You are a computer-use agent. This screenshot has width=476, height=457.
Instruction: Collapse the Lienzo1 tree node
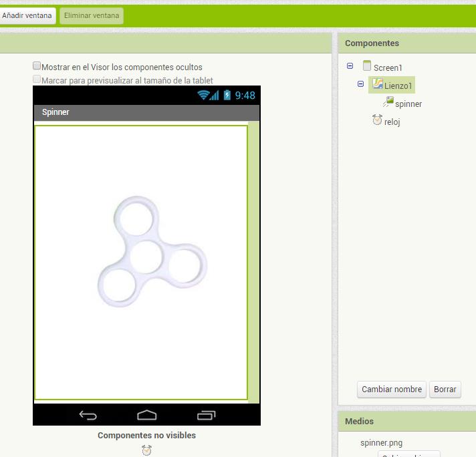click(x=361, y=84)
